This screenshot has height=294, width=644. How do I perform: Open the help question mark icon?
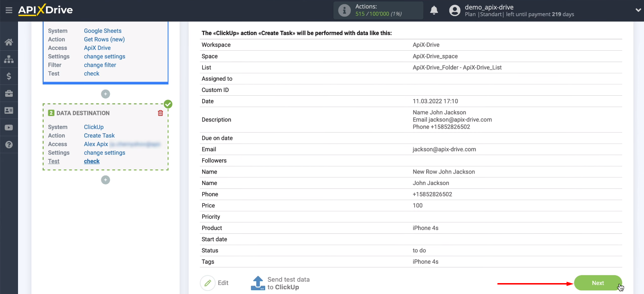pyautogui.click(x=9, y=145)
